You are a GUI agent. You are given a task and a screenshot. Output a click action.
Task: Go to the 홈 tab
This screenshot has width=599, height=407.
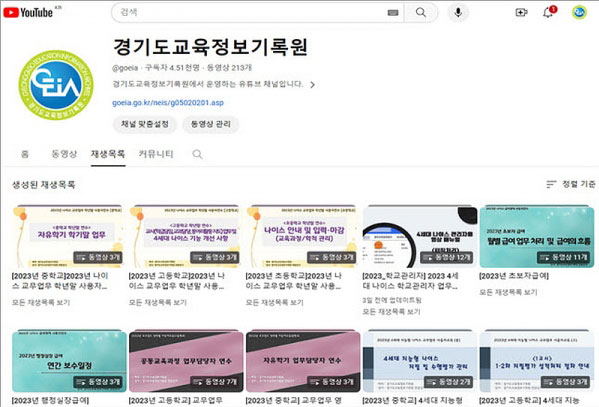[25, 154]
